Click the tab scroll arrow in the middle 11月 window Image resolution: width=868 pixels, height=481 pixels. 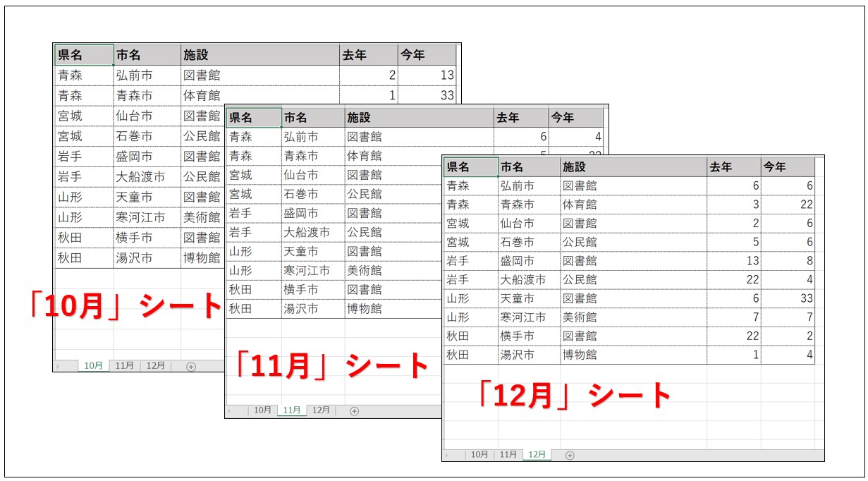pyautogui.click(x=229, y=410)
